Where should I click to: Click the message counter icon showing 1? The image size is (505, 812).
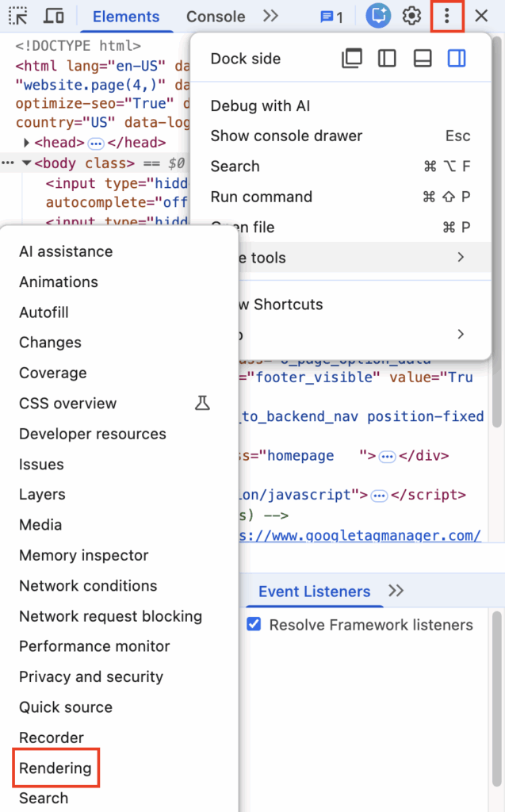point(327,16)
